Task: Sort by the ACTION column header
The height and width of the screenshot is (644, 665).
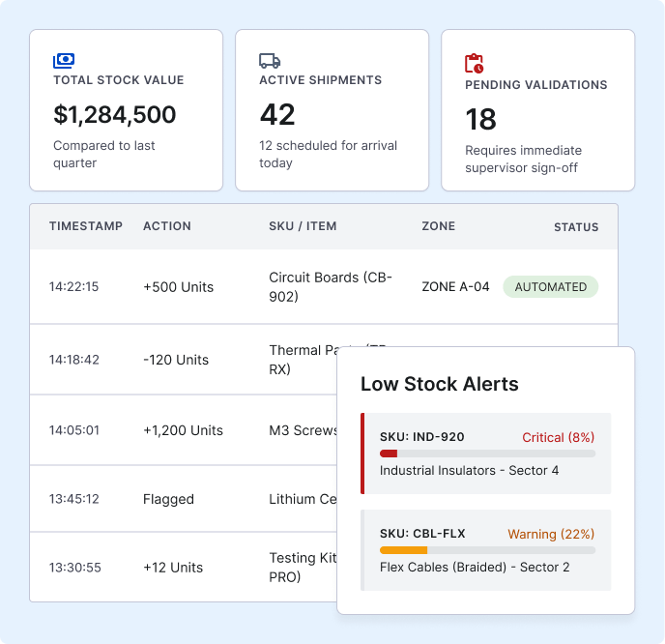Action: (x=166, y=226)
